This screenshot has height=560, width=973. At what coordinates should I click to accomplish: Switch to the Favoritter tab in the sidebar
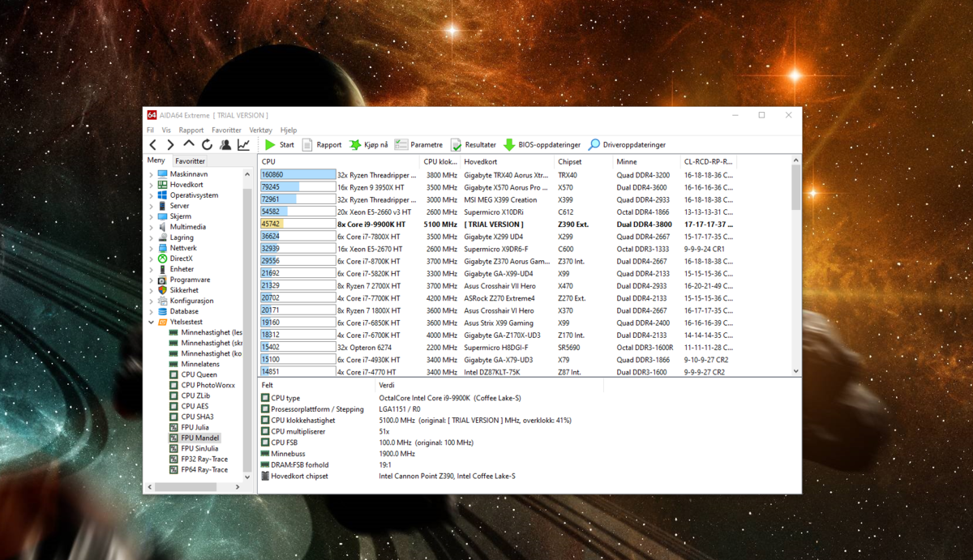pyautogui.click(x=191, y=161)
